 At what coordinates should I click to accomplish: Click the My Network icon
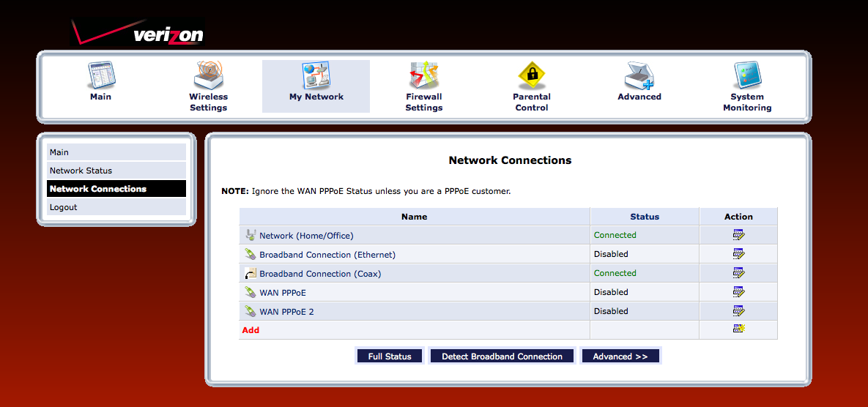316,75
